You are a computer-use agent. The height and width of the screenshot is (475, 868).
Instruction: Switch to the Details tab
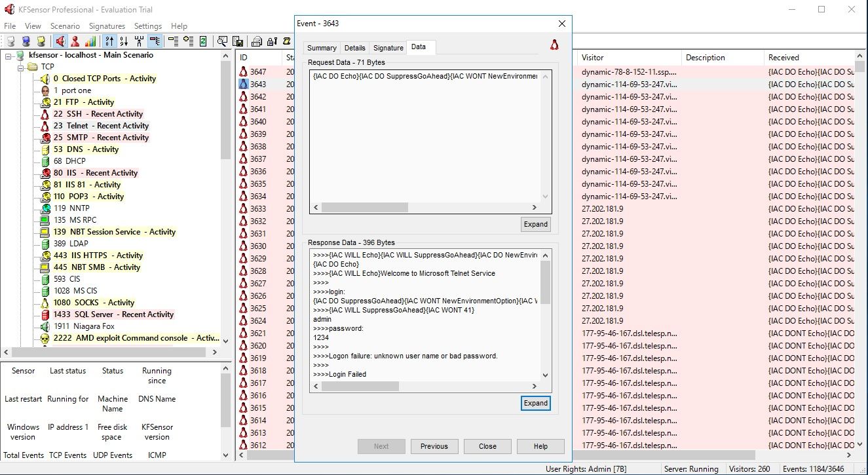pos(354,48)
